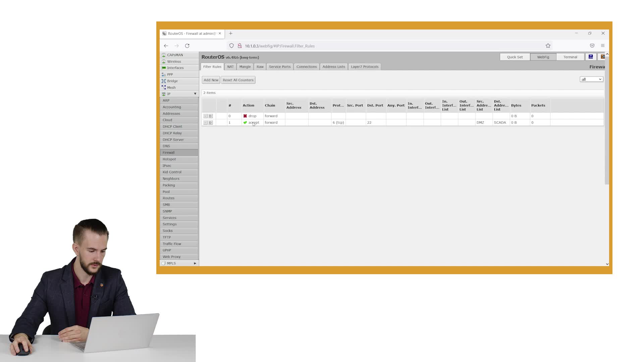Click Reset All Counters button
The height and width of the screenshot is (362, 644).
point(238,80)
